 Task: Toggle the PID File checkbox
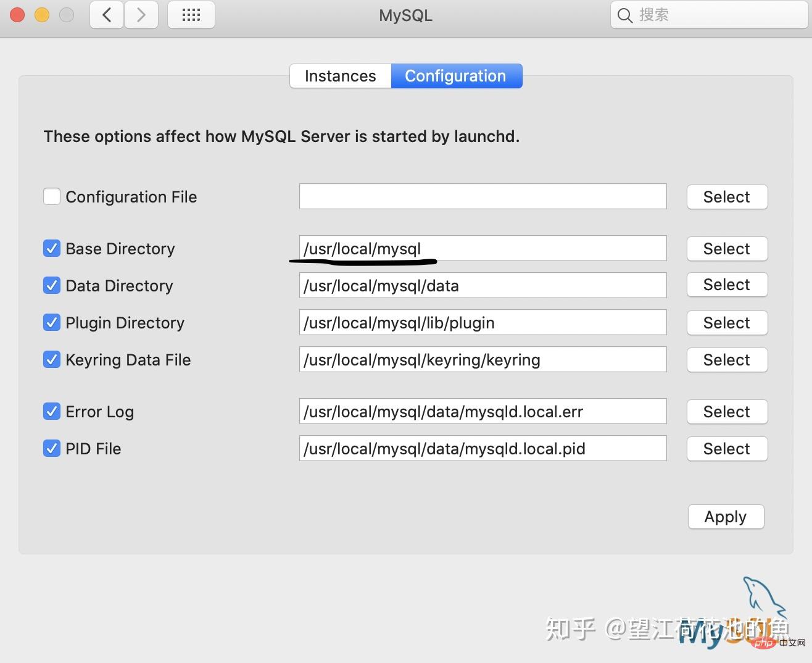tap(52, 449)
